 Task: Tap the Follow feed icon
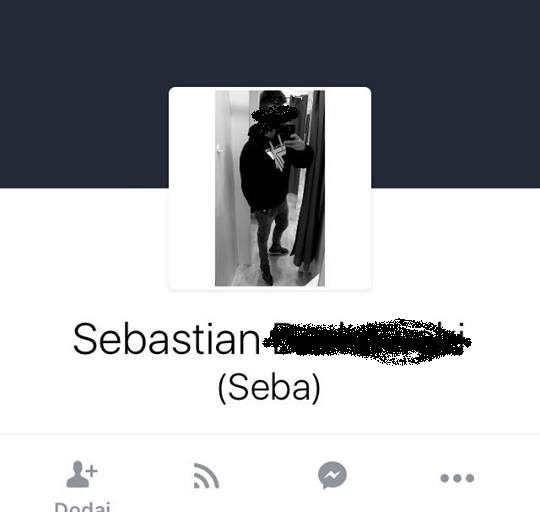206,476
